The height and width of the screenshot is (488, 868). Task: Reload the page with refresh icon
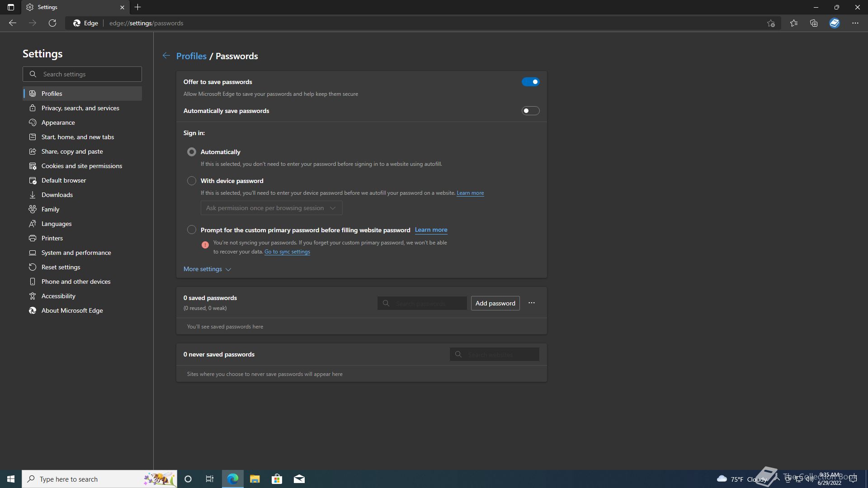pyautogui.click(x=52, y=23)
